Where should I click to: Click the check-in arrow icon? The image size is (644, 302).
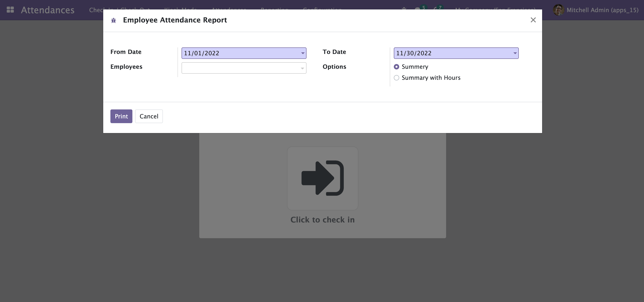click(322, 178)
